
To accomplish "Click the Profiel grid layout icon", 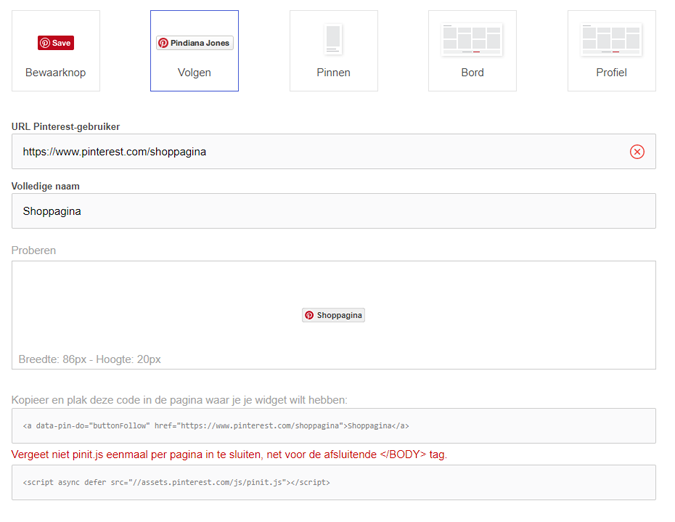I will (x=611, y=40).
